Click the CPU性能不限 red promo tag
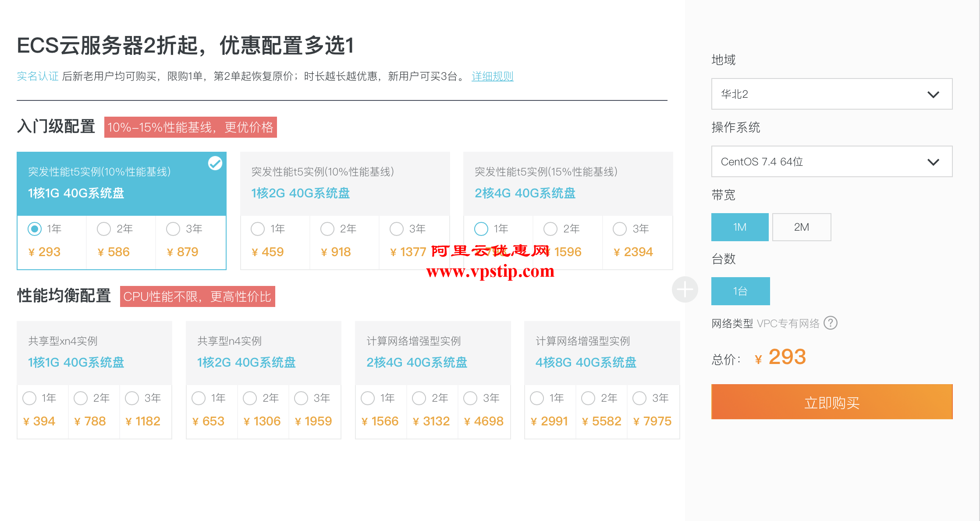The height and width of the screenshot is (521, 980). tap(198, 296)
